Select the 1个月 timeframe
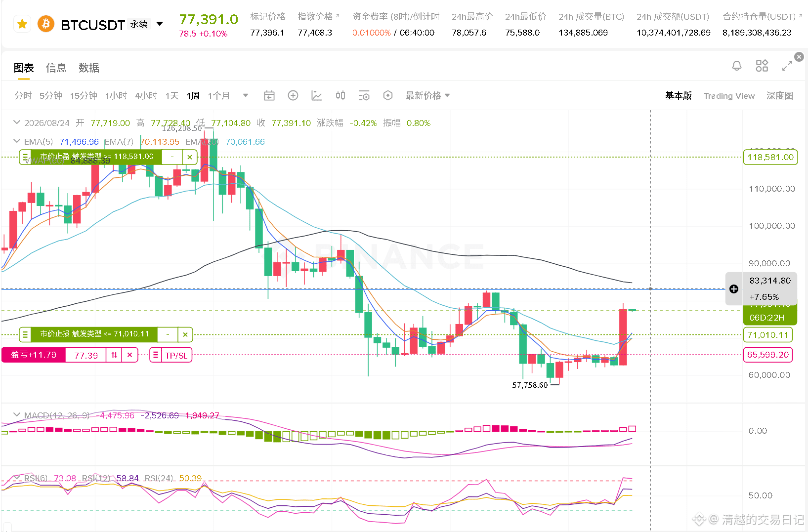The image size is (808, 532). coord(219,95)
